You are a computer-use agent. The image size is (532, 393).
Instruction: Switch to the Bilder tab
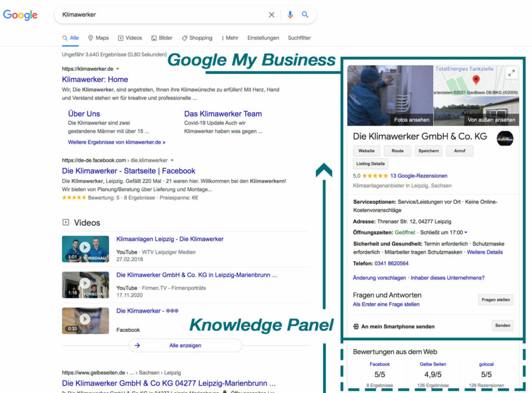[162, 38]
